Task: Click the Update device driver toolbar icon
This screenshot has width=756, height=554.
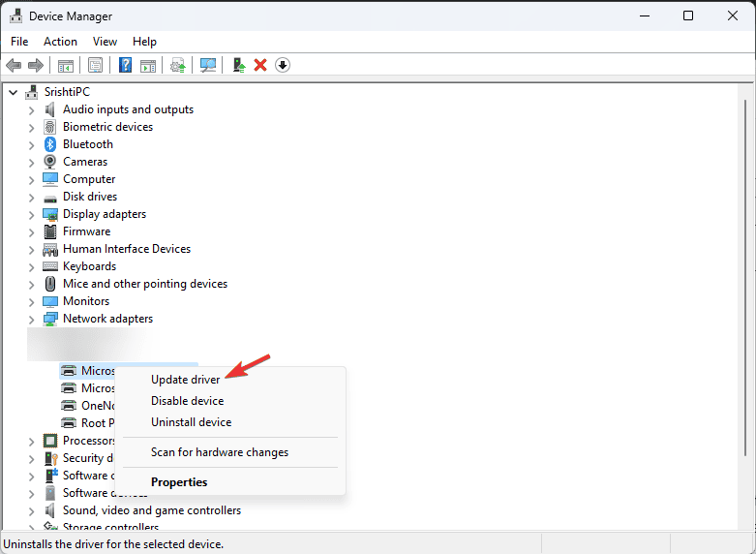Action: (239, 65)
